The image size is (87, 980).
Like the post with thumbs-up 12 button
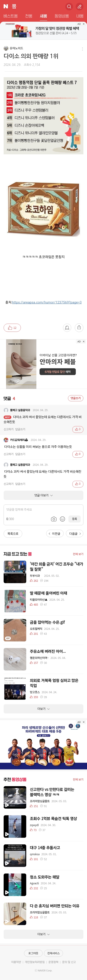coord(12,328)
